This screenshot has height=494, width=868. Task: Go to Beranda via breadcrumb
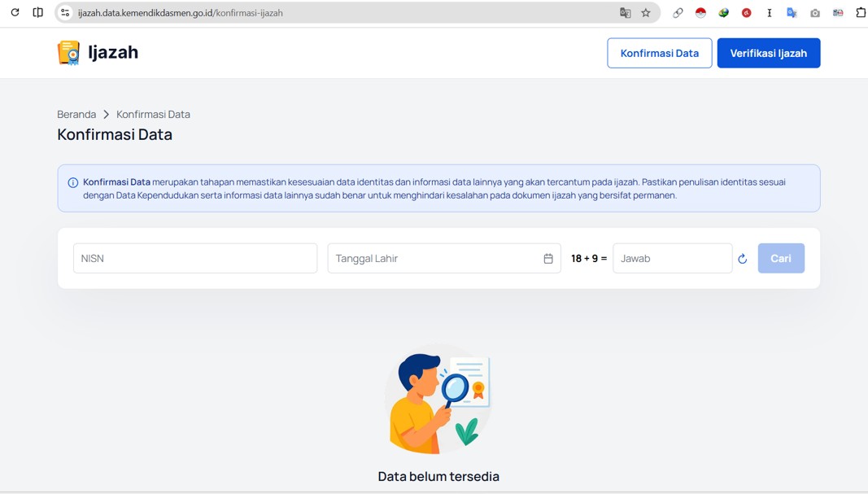click(x=76, y=114)
